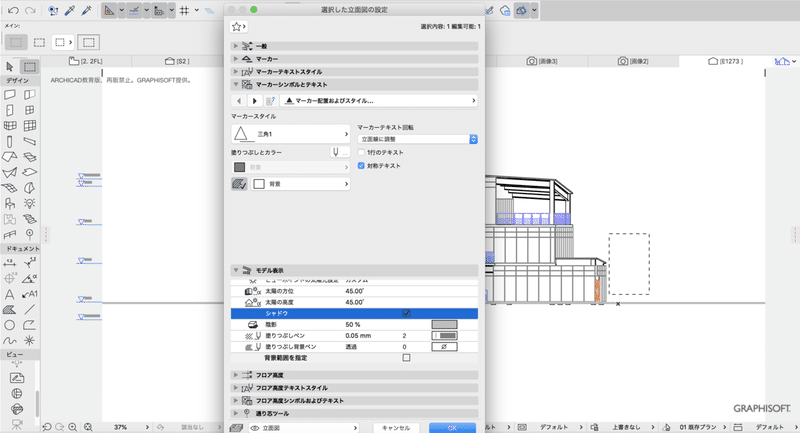Click the 陰影 gray color swatch
This screenshot has width=800, height=433.
(444, 324)
